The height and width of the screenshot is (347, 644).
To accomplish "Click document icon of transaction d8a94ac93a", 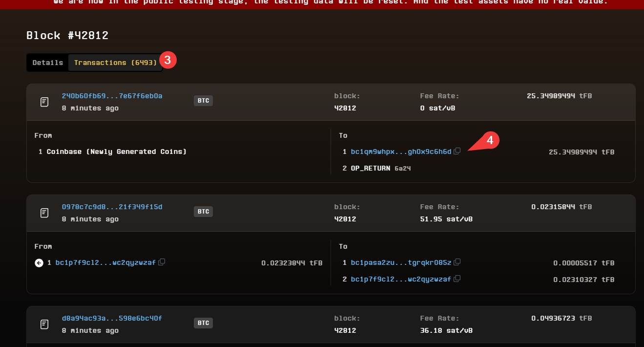I will [x=44, y=325].
